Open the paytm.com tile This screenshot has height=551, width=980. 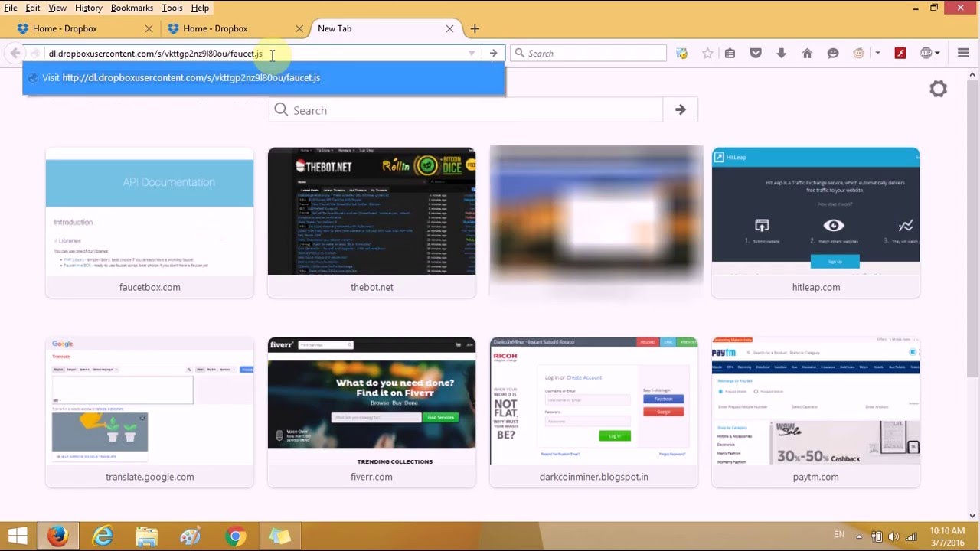click(815, 412)
